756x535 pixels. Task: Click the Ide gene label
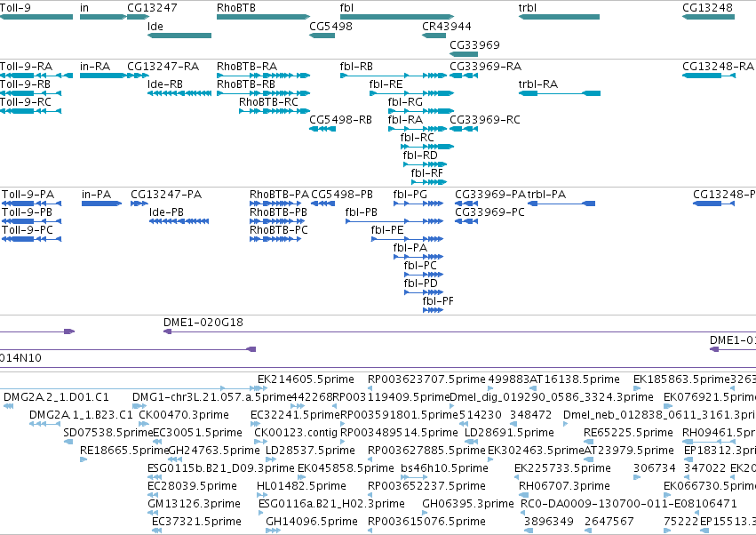coord(155,26)
